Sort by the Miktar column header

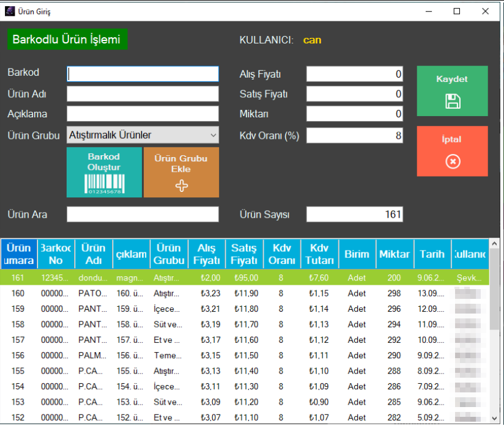coord(395,254)
